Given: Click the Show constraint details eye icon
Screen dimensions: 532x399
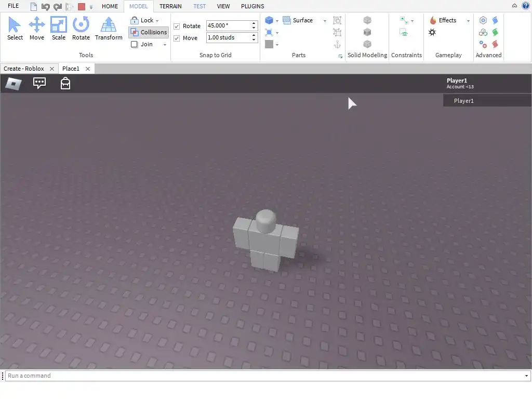Looking at the screenshot, I should (404, 33).
